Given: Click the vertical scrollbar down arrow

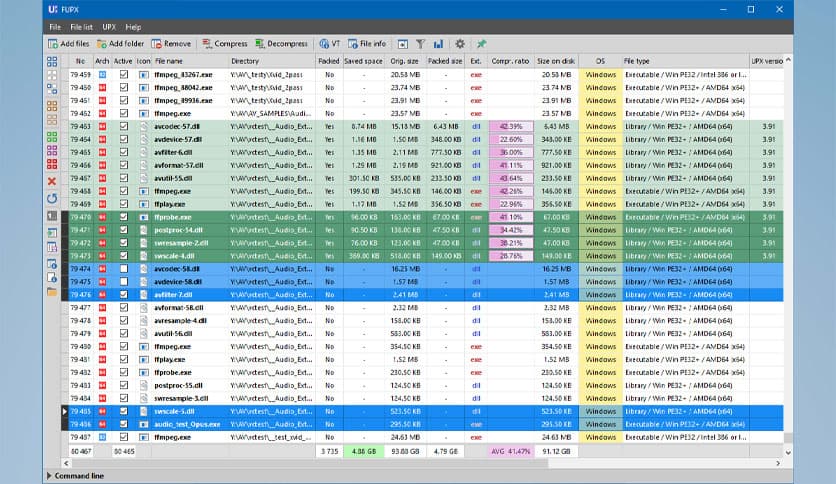Looking at the screenshot, I should point(788,452).
